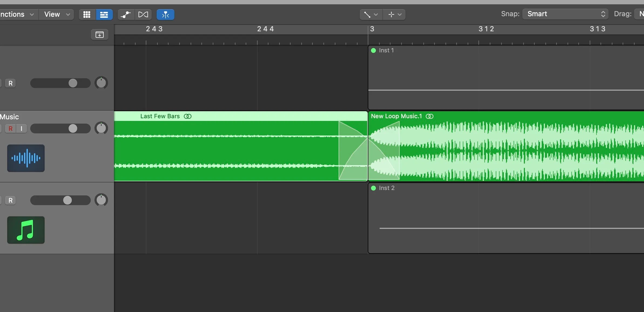Switch to the grid cell view icon

click(x=86, y=14)
